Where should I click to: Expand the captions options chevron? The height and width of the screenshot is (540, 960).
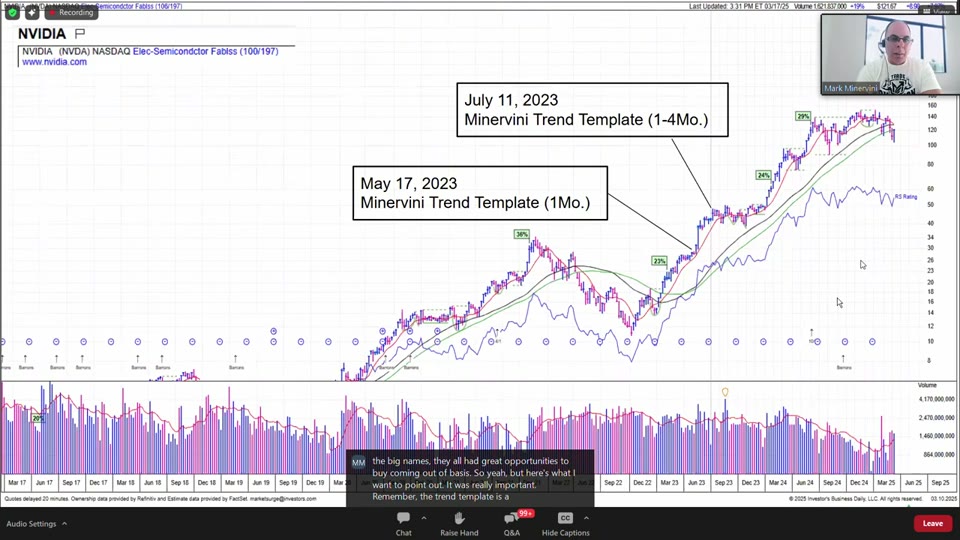[x=586, y=518]
